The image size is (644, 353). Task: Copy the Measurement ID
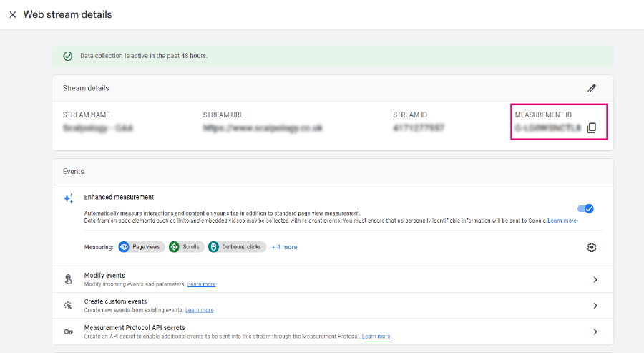pyautogui.click(x=592, y=127)
